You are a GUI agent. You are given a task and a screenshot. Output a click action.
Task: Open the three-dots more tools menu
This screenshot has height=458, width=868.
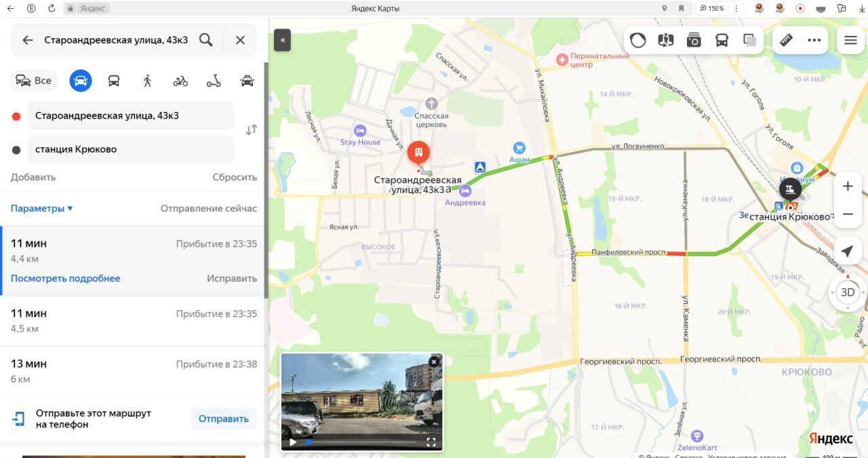(x=814, y=40)
